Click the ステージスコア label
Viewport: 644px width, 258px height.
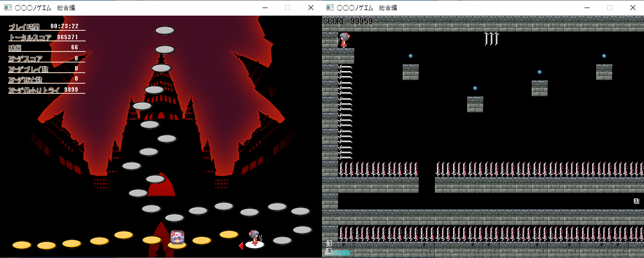(26, 58)
